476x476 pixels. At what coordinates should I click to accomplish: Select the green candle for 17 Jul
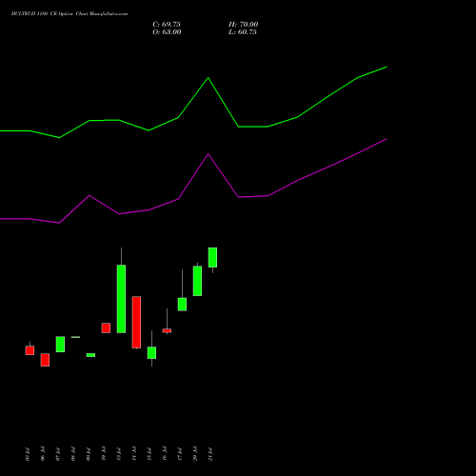point(182,304)
